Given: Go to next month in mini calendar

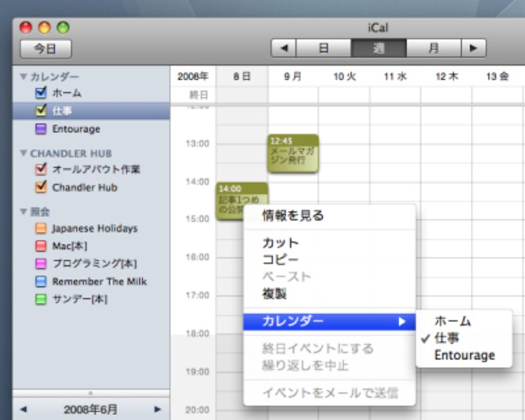Looking at the screenshot, I should point(157,409).
